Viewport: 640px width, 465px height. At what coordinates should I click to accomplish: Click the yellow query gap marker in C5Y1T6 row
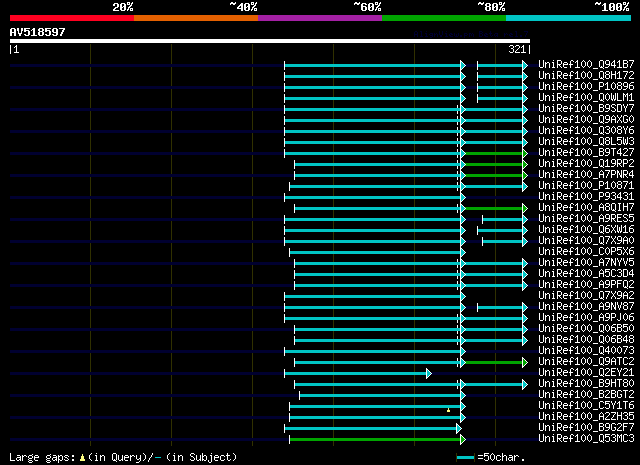tap(449, 409)
